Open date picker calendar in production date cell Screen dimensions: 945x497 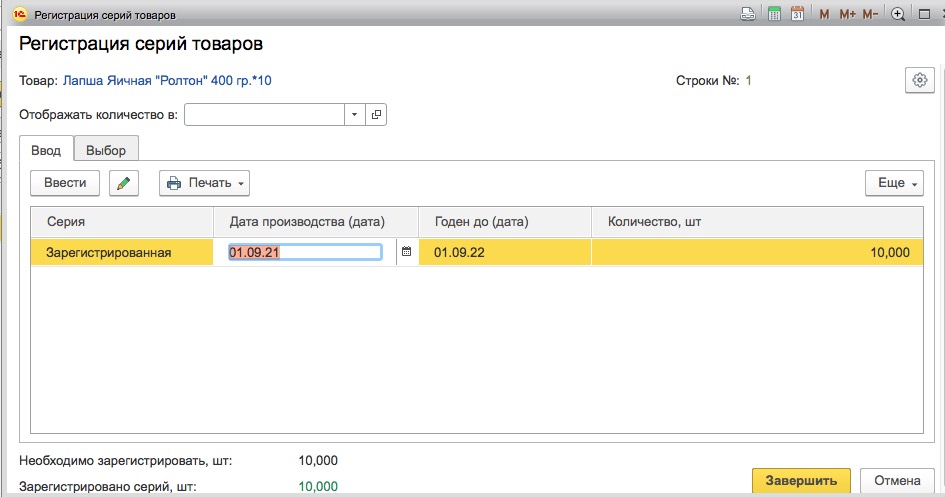point(406,252)
